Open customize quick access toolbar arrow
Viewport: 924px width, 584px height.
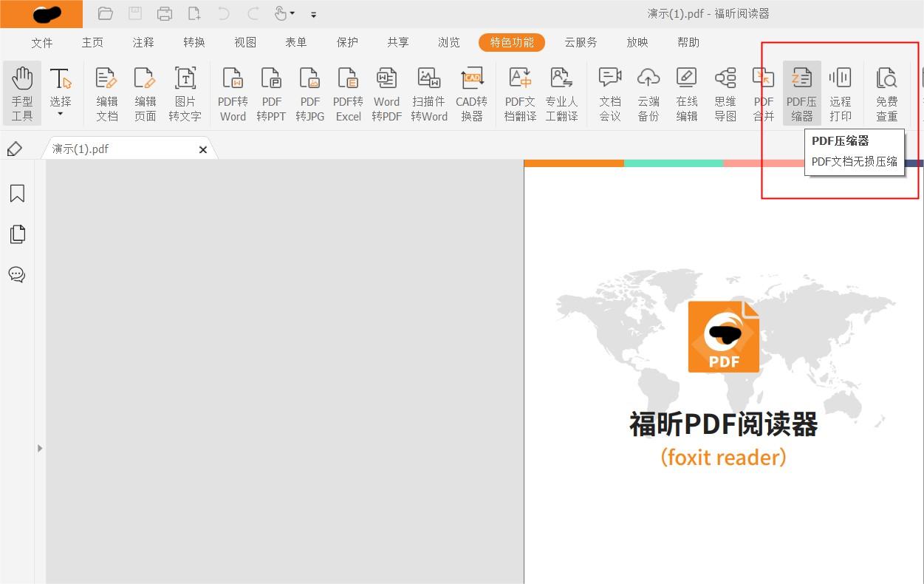point(314,14)
